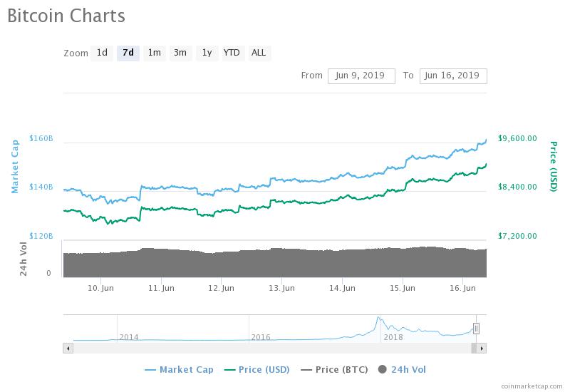Click the Price (USD) axis title
The image size is (570, 392).
554,166
